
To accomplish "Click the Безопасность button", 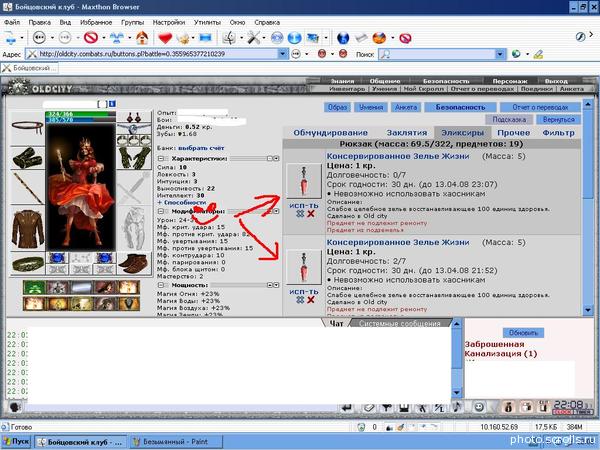I will coord(460,107).
